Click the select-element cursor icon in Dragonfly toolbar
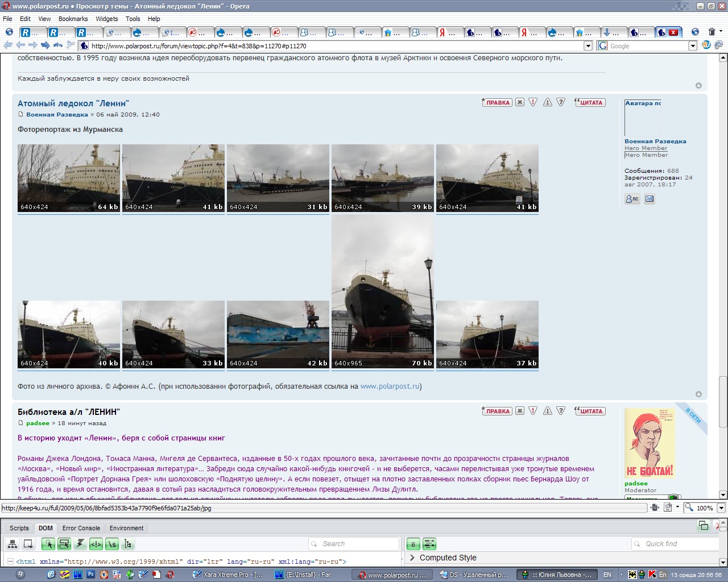The width and height of the screenshot is (728, 582). point(48,544)
